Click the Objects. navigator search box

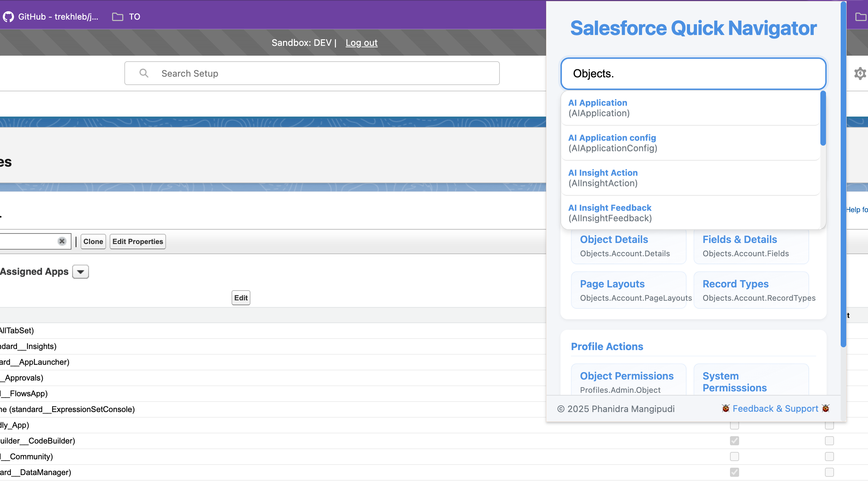pos(693,74)
